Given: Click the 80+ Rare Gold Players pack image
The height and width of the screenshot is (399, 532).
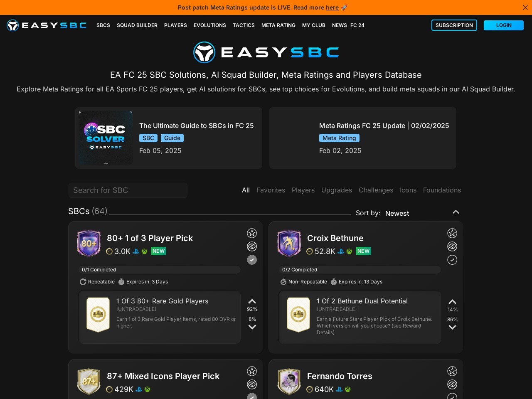Looking at the screenshot, I should (98, 315).
